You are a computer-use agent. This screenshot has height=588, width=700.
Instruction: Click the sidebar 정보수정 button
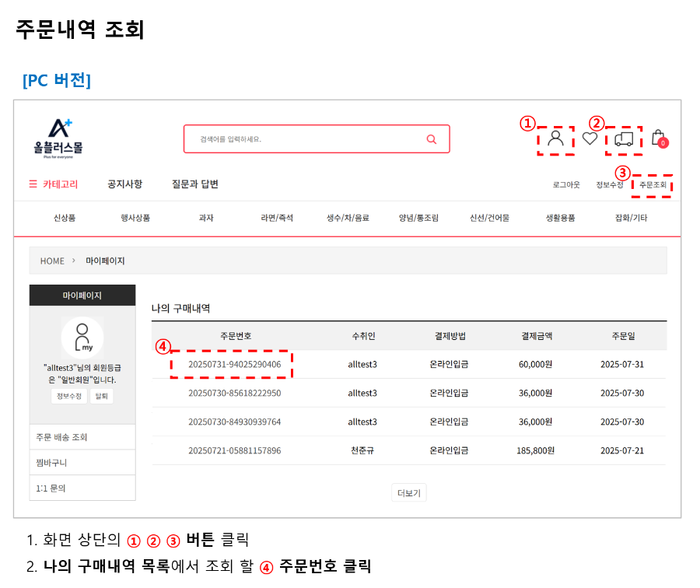[x=69, y=396]
